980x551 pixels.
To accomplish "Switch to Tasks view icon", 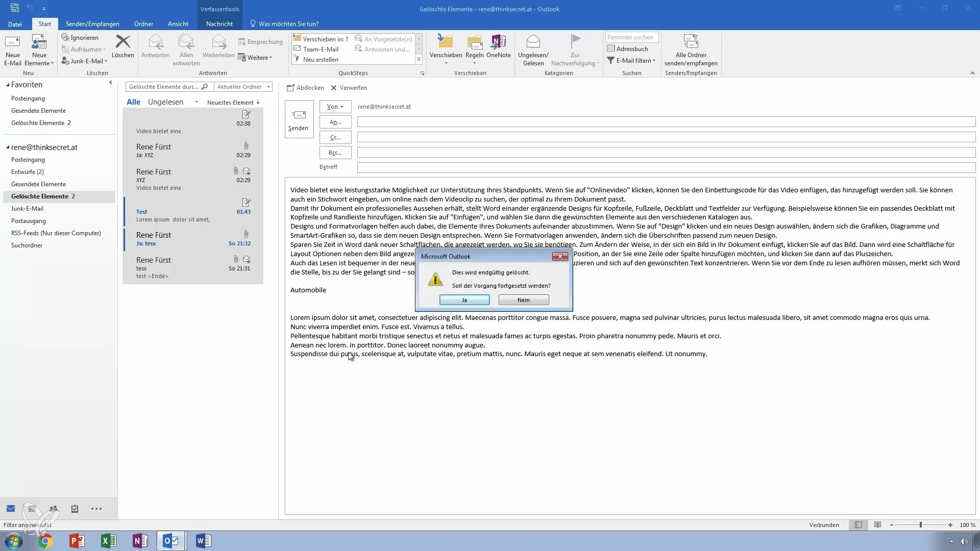I will pyautogui.click(x=75, y=509).
